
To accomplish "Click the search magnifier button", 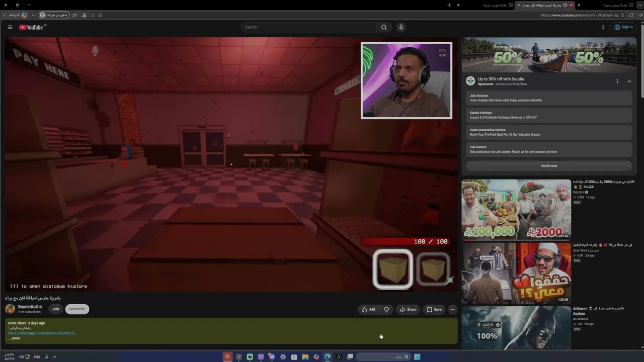I will 384,27.
